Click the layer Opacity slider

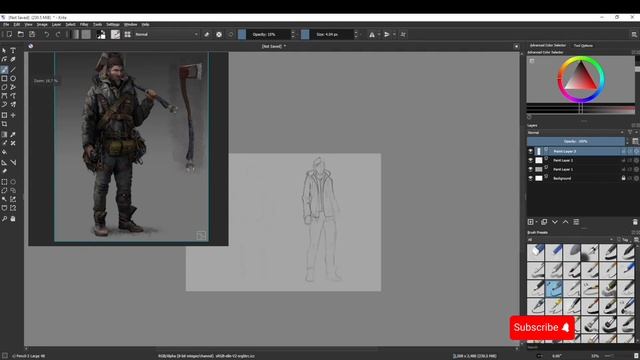[x=576, y=141]
